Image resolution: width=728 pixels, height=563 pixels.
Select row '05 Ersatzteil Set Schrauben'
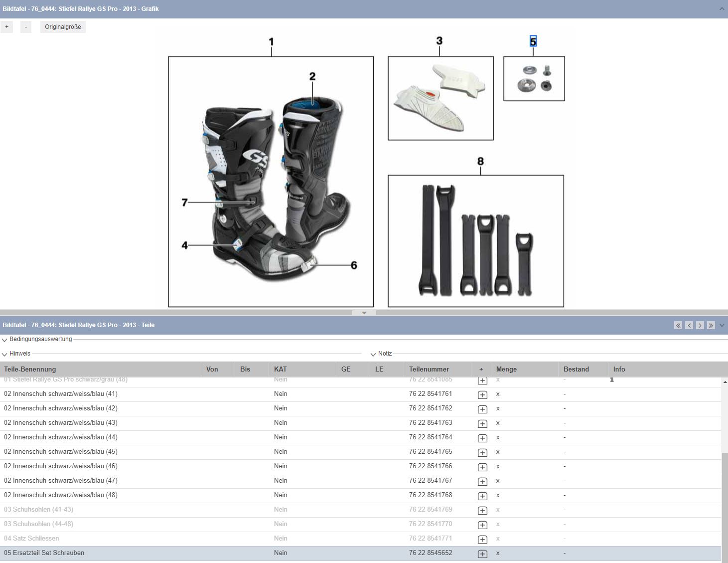point(360,553)
